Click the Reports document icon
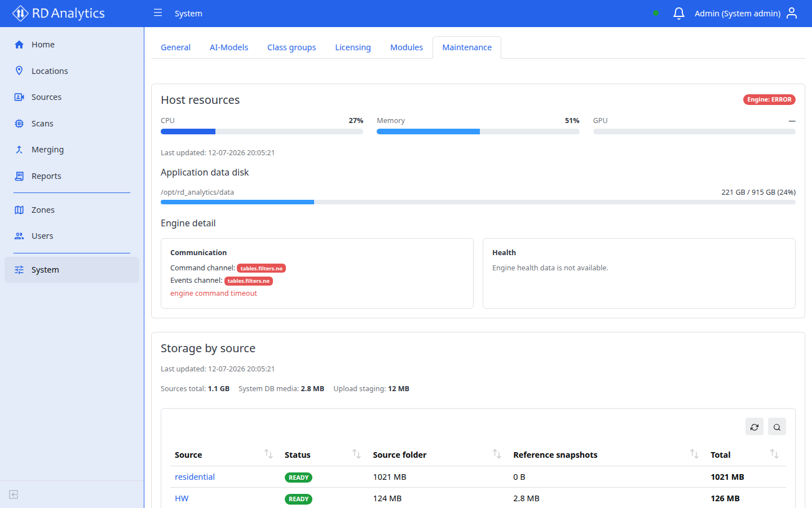 coord(19,176)
